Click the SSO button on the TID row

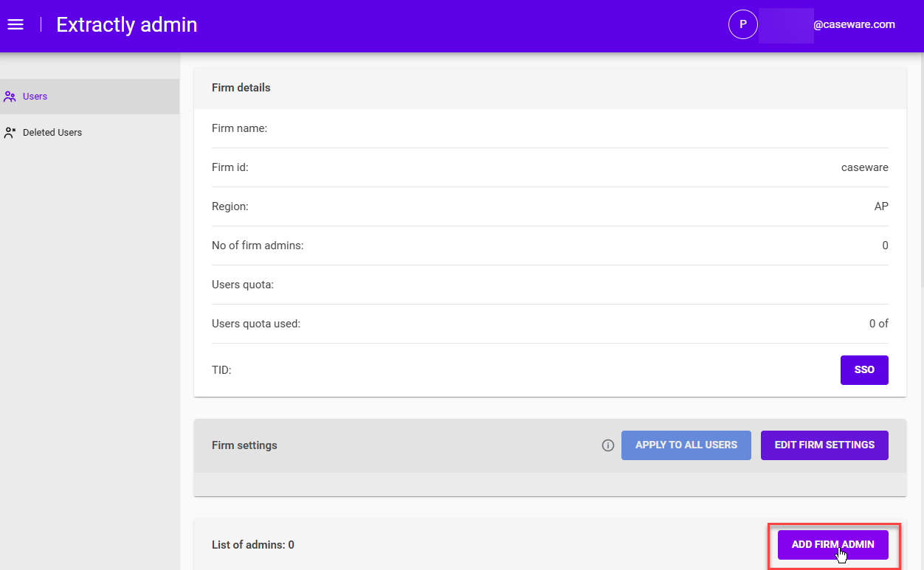coord(864,369)
